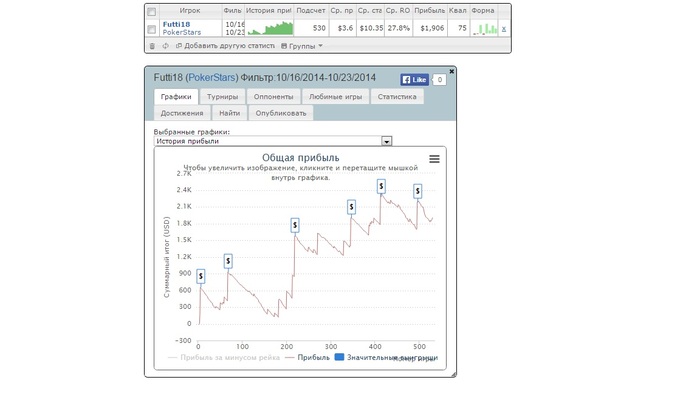Switch to the Турниры tab

(x=222, y=96)
